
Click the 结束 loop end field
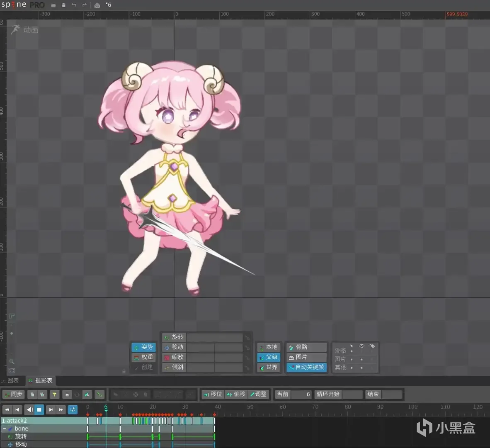(x=392, y=394)
